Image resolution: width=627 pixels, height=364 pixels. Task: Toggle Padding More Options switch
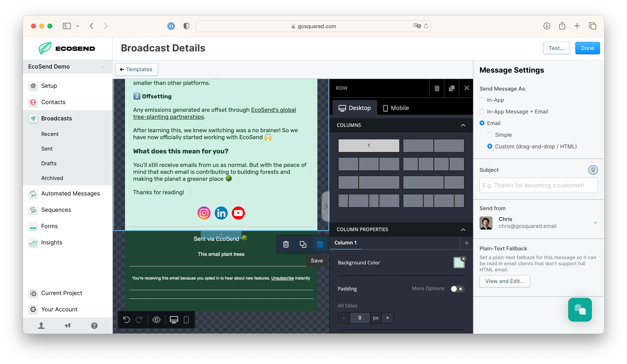click(457, 289)
